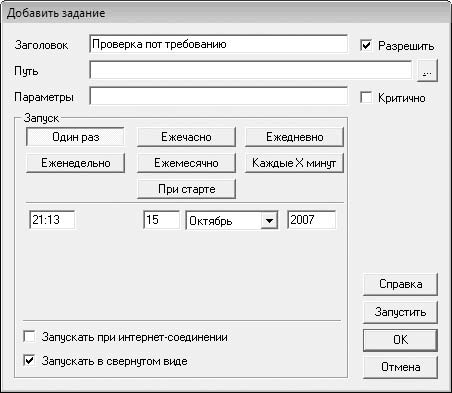452x393 pixels.
Task: Click the Запустить button
Action: click(400, 312)
